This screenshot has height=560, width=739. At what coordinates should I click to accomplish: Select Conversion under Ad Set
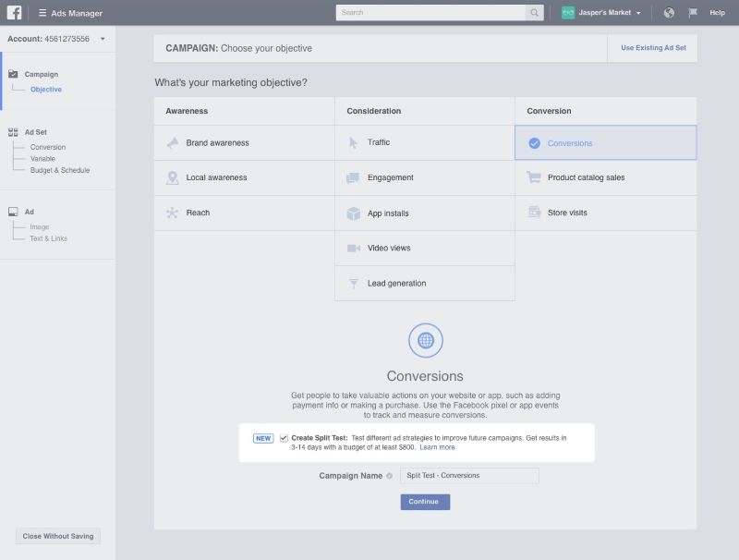click(x=48, y=147)
